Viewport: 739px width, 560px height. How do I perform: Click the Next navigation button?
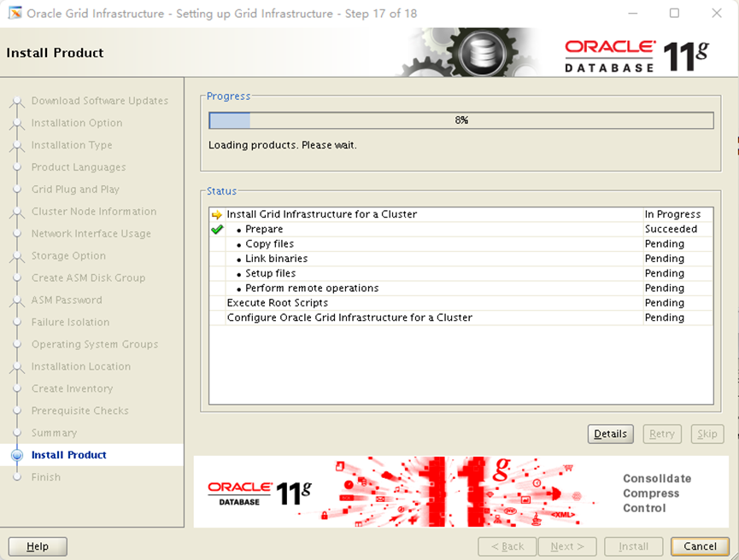[567, 546]
